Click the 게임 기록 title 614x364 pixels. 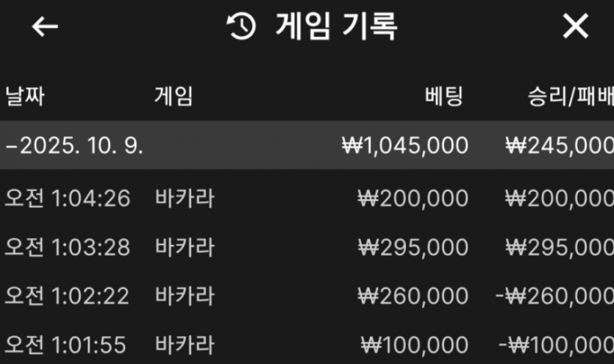(337, 26)
